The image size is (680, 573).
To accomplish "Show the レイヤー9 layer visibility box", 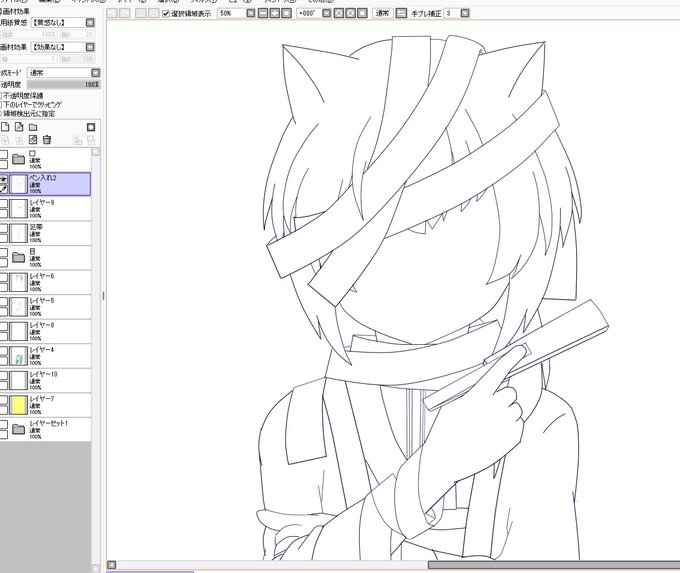I will [x=3, y=203].
